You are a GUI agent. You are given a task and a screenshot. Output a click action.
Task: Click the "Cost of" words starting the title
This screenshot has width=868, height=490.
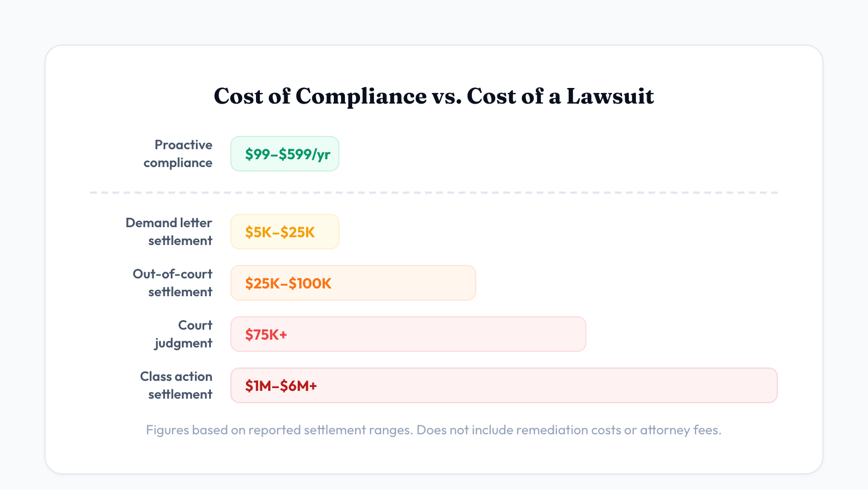[x=252, y=96]
